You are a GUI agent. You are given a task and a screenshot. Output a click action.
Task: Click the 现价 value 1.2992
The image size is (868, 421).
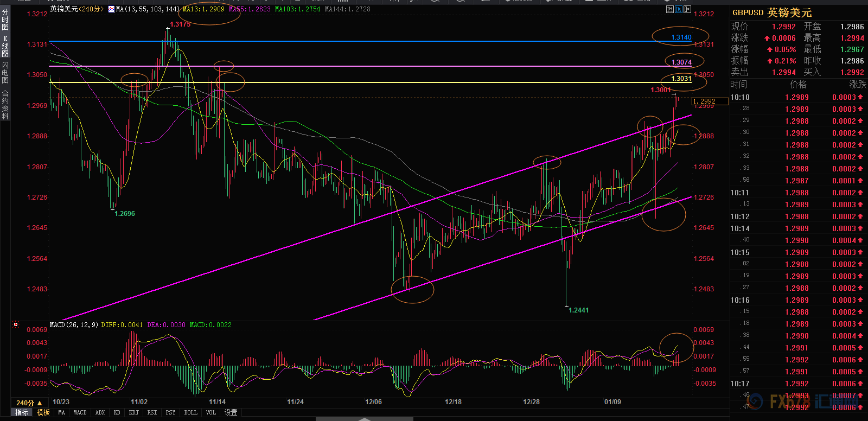[784, 27]
